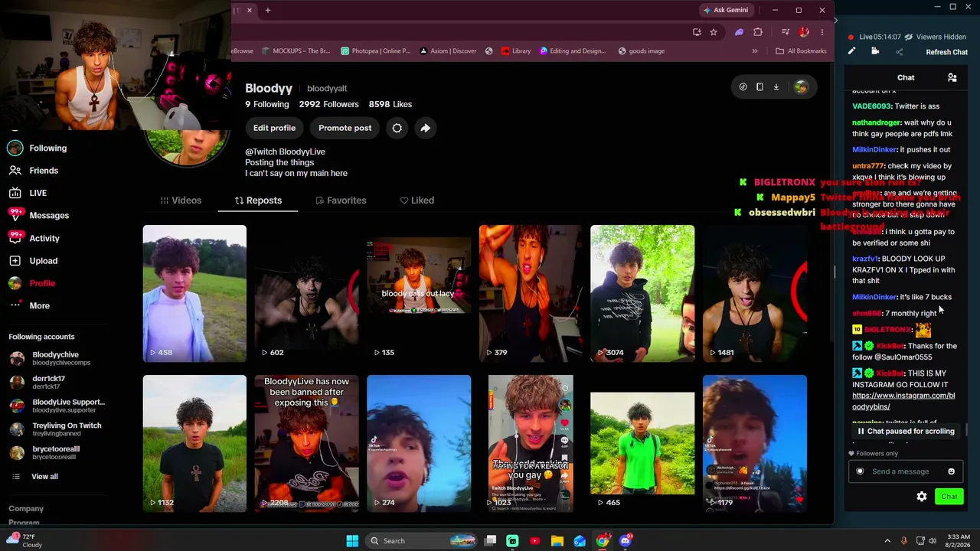Click the profile settings gear icon
The width and height of the screenshot is (980, 551).
click(397, 128)
